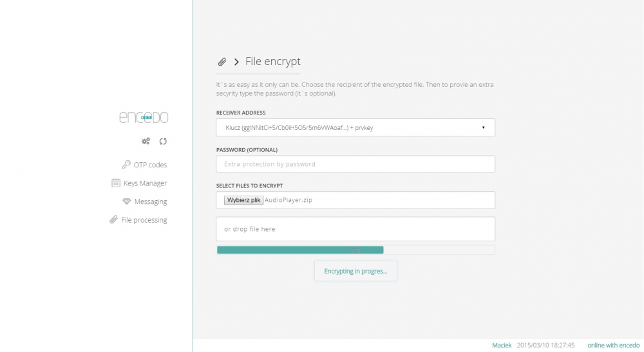Click the Wybierz plik file button

[243, 200]
